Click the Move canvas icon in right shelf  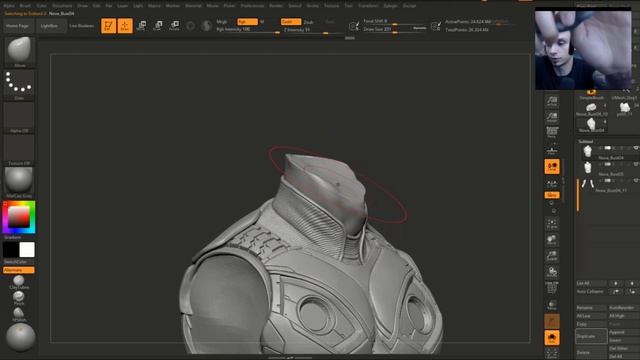552,240
